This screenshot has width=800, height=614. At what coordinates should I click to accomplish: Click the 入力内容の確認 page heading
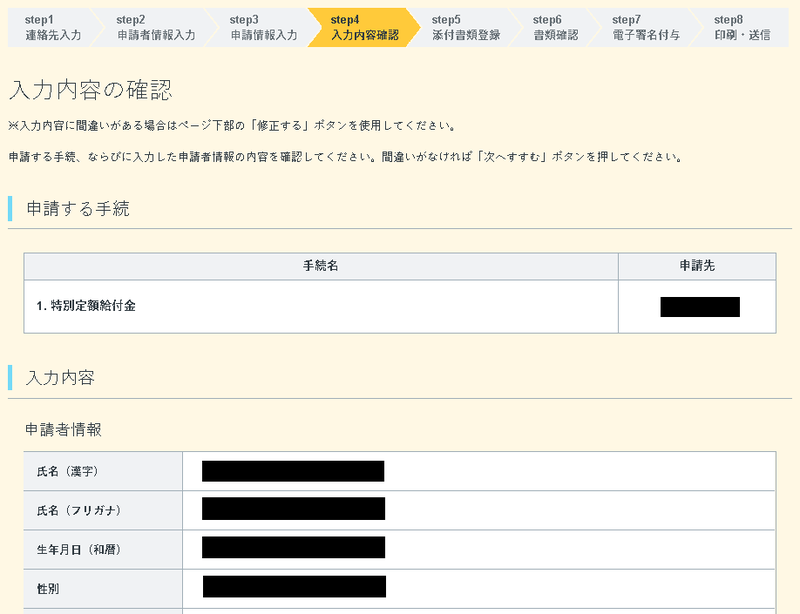click(x=91, y=90)
